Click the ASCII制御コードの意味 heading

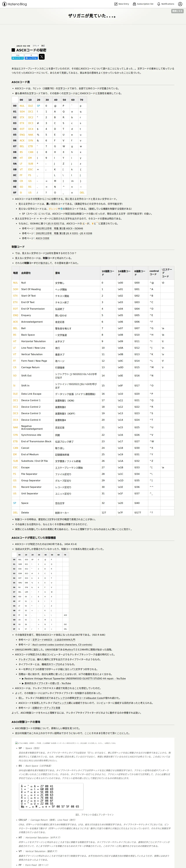[x=26, y=722]
